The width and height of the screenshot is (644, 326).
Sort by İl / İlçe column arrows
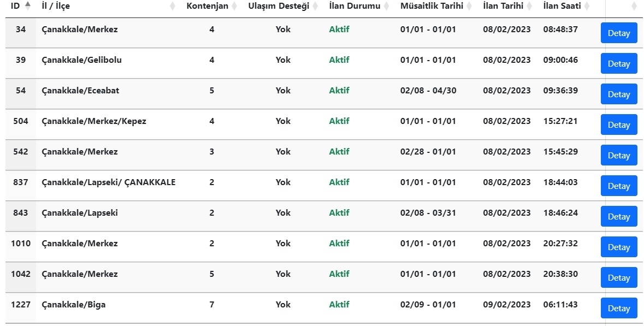(x=173, y=6)
